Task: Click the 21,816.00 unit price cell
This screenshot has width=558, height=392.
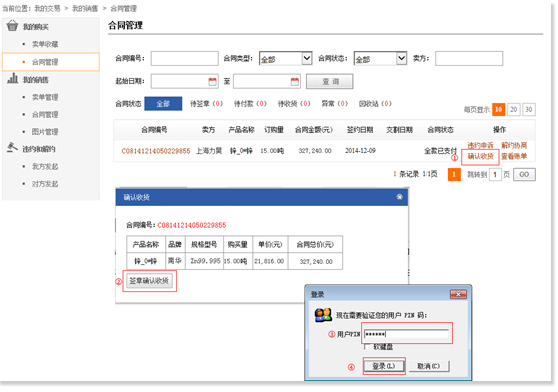Action: pos(269,261)
